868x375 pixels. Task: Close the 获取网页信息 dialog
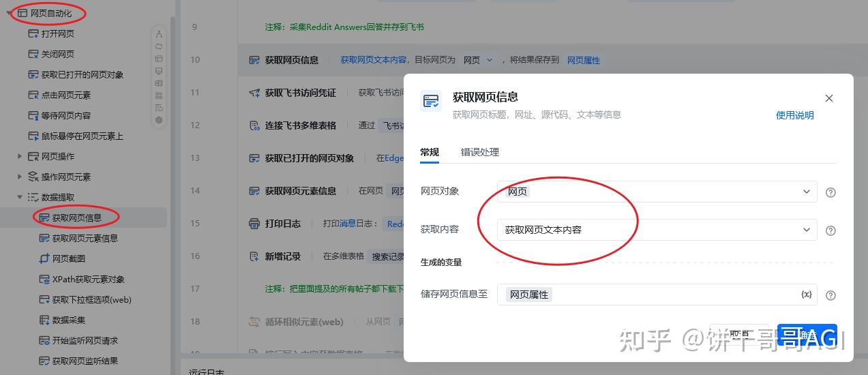click(x=829, y=98)
